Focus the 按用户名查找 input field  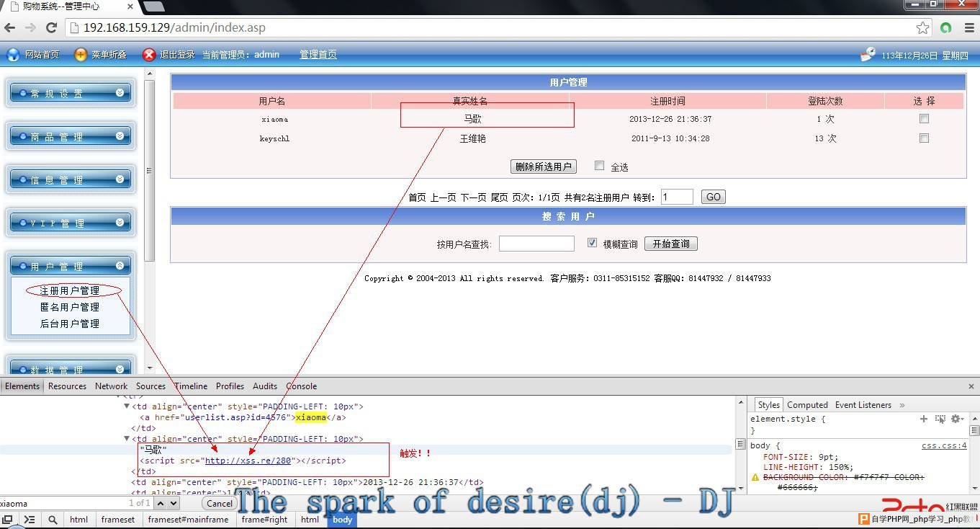pos(536,244)
